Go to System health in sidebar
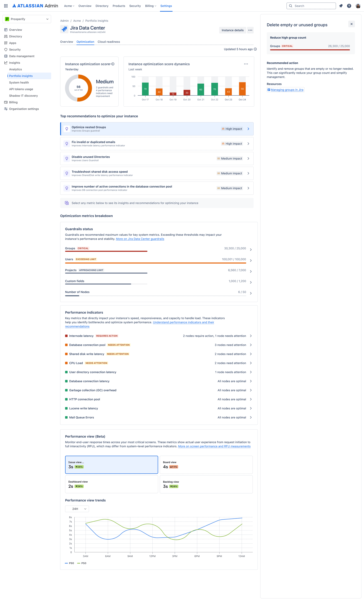This screenshot has width=364, height=601. (x=19, y=82)
